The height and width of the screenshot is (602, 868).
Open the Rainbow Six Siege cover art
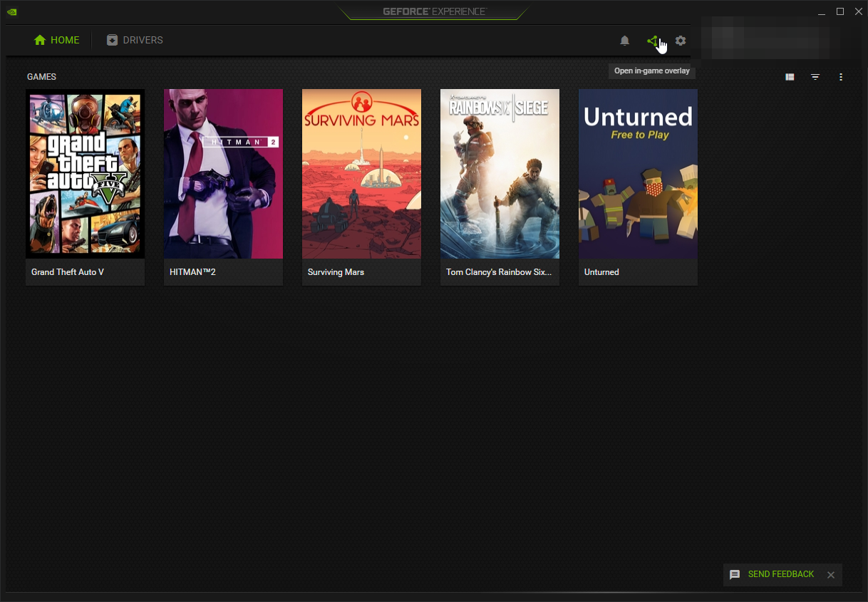coord(500,174)
